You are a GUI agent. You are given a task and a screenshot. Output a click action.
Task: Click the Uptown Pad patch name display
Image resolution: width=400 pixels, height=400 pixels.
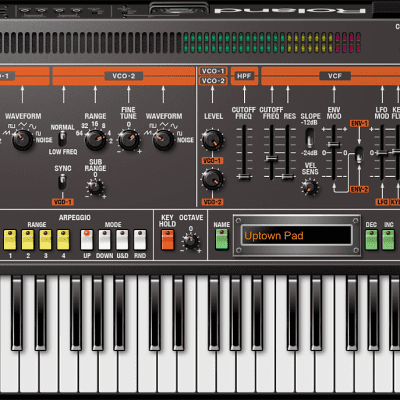click(x=296, y=236)
